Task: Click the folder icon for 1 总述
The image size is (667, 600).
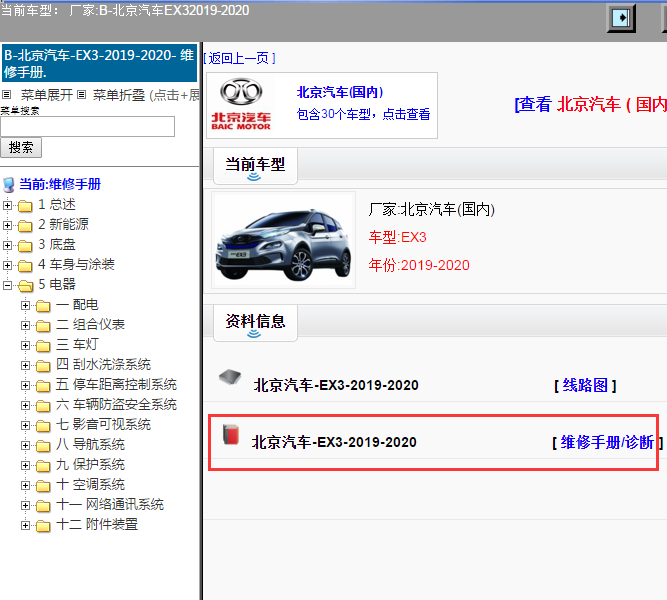Action: pyautogui.click(x=25, y=206)
